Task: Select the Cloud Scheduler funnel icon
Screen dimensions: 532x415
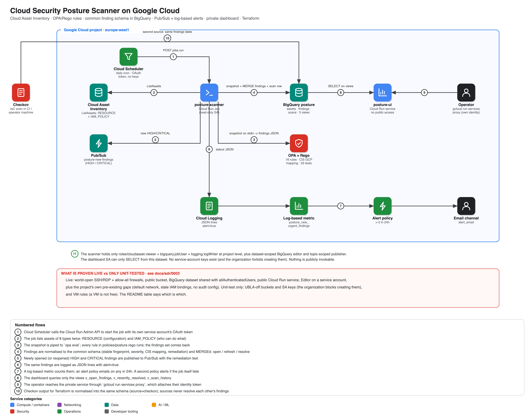Action: [x=128, y=57]
